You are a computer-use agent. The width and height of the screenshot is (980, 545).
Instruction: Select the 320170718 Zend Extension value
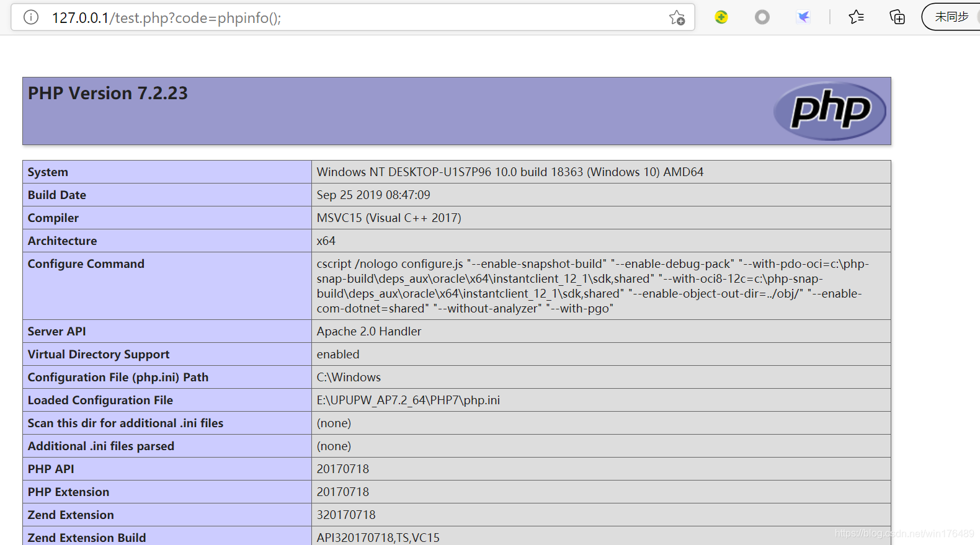coord(346,515)
